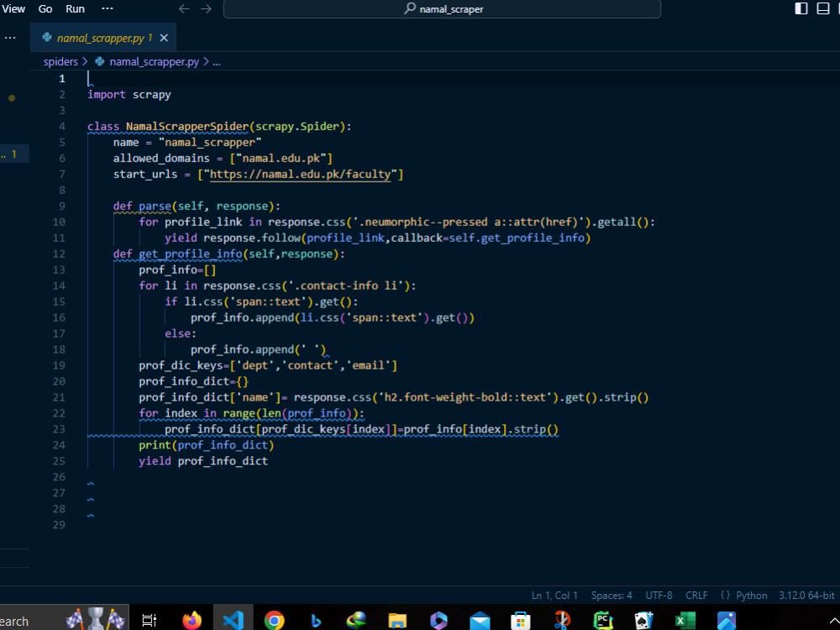
Task: Show more menu bar items via ellipsis
Action: [108, 8]
